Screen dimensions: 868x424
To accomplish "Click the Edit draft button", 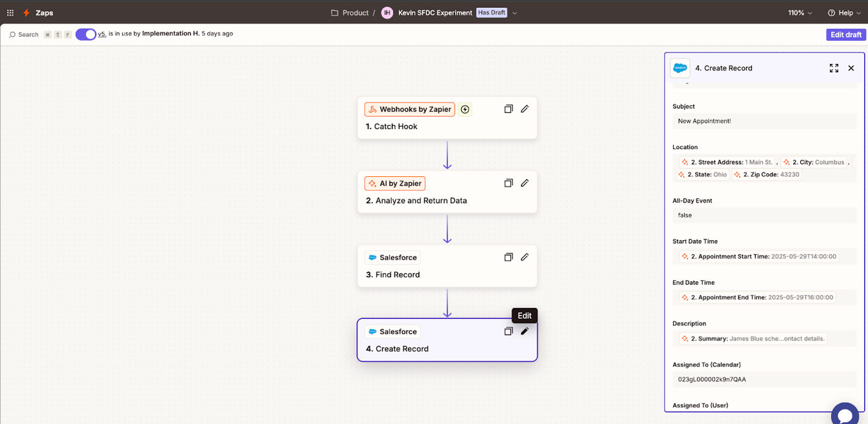I will click(x=845, y=34).
